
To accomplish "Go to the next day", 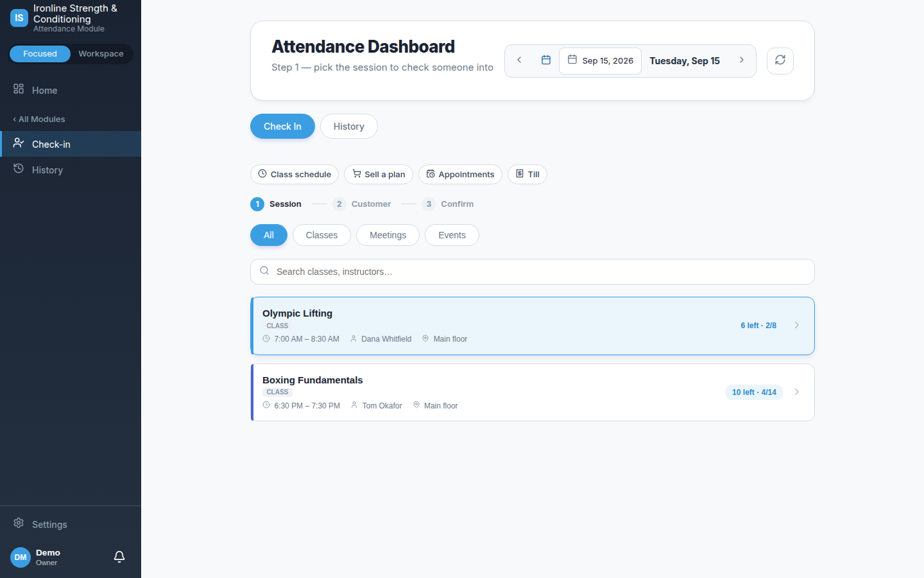I will (x=742, y=60).
